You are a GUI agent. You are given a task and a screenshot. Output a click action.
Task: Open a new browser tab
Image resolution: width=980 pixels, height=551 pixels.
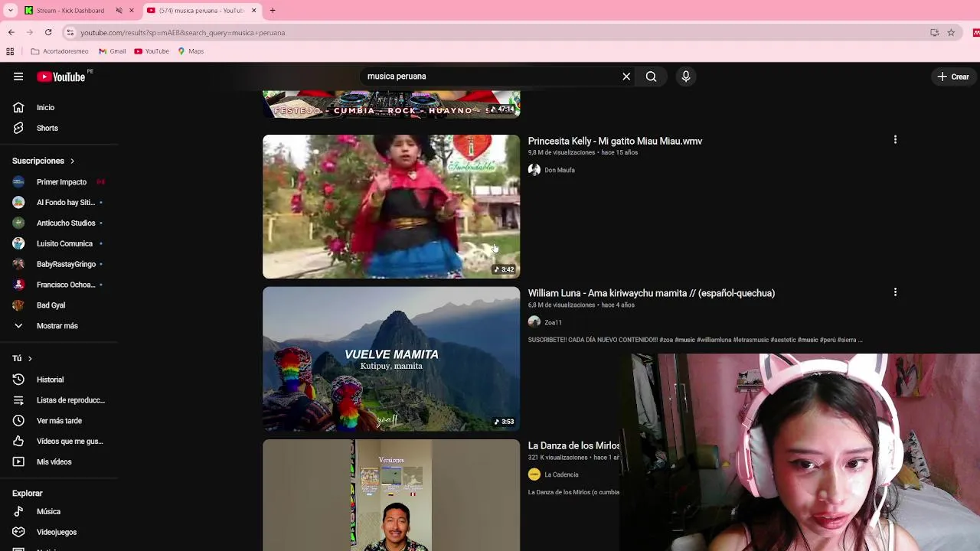(x=273, y=11)
